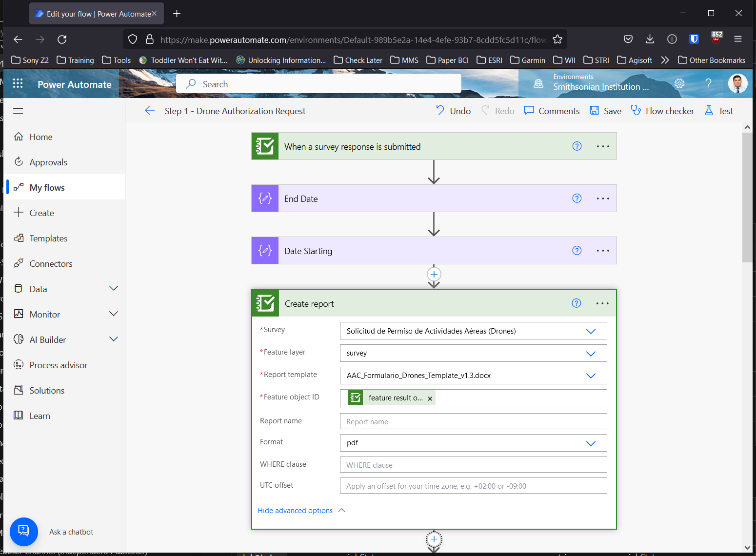Viewport: 756px width, 556px height.
Task: Open the Training bookmarks folder
Action: pyautogui.click(x=75, y=60)
